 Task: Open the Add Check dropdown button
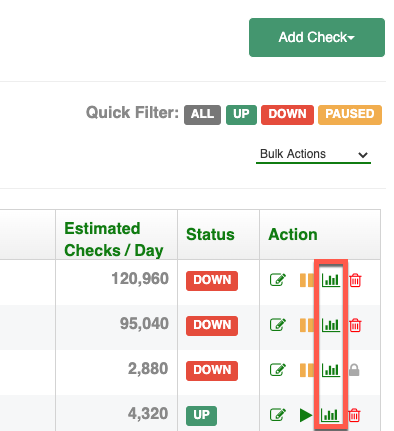point(317,37)
